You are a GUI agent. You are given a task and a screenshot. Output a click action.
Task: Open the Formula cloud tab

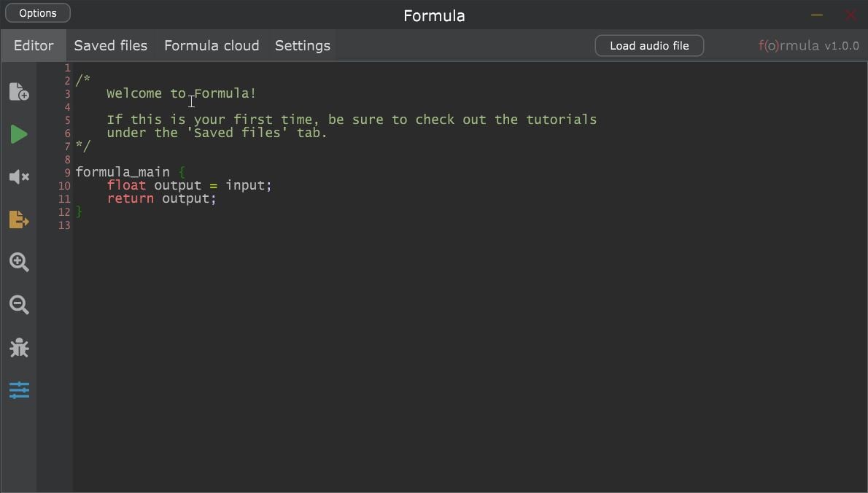(212, 45)
